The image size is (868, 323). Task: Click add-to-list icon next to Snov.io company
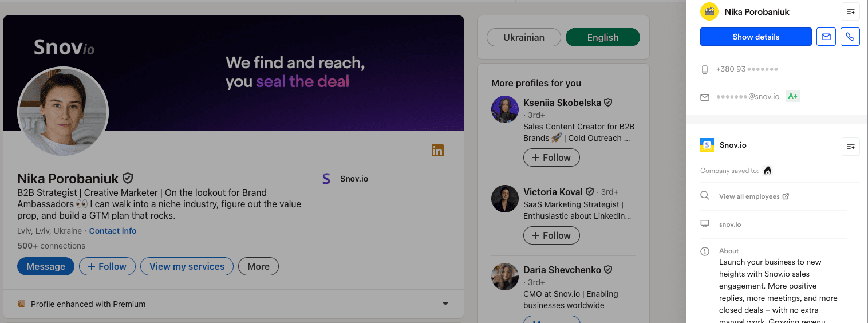(850, 147)
